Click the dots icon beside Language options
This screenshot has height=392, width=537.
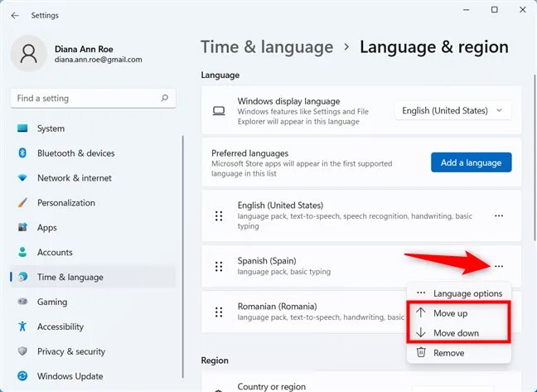pyautogui.click(x=421, y=293)
